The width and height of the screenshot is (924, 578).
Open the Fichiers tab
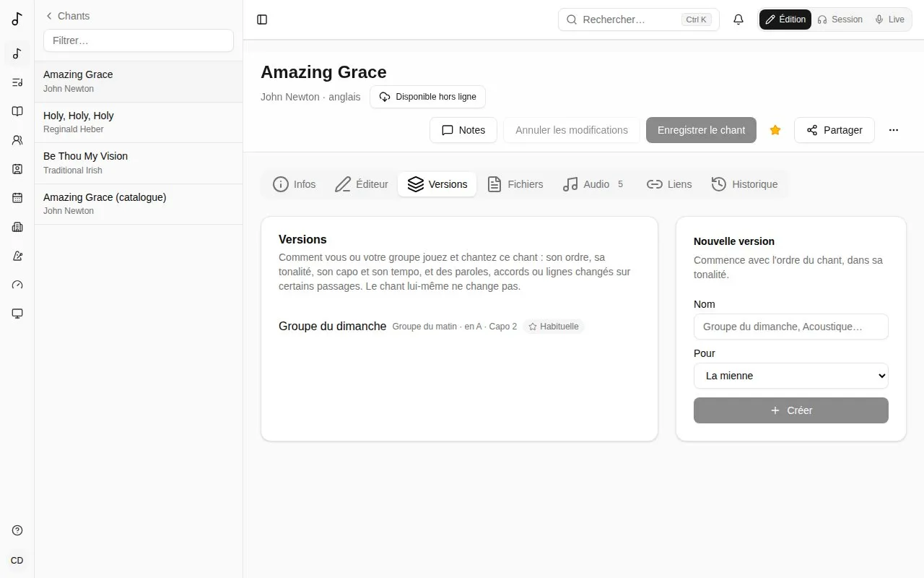point(515,184)
